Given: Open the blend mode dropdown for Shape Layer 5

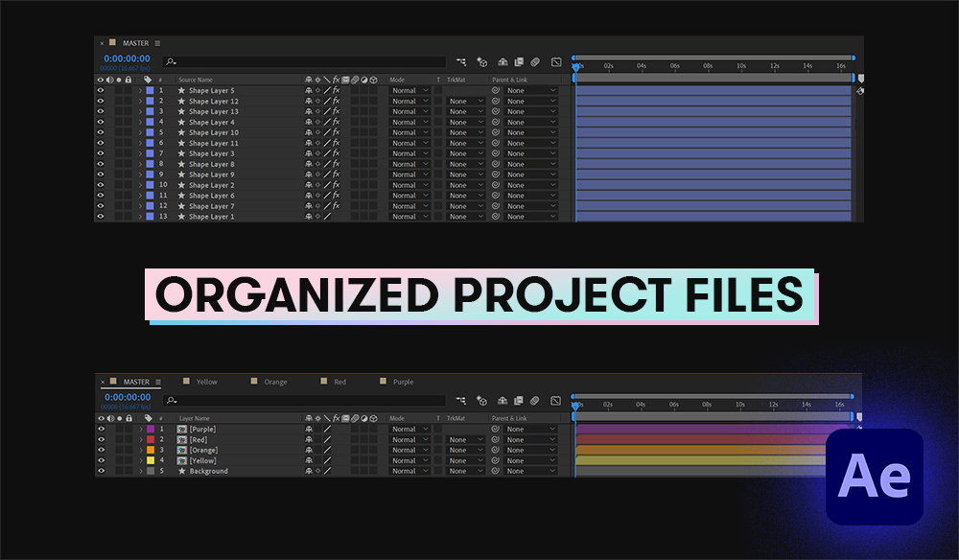Looking at the screenshot, I should [x=409, y=89].
